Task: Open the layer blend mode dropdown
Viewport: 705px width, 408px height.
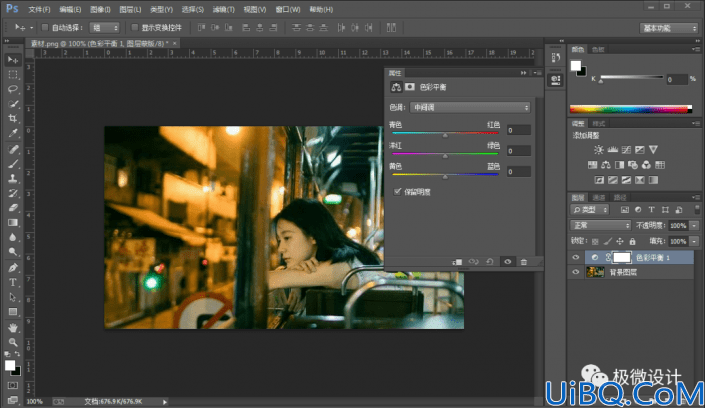Action: click(600, 225)
